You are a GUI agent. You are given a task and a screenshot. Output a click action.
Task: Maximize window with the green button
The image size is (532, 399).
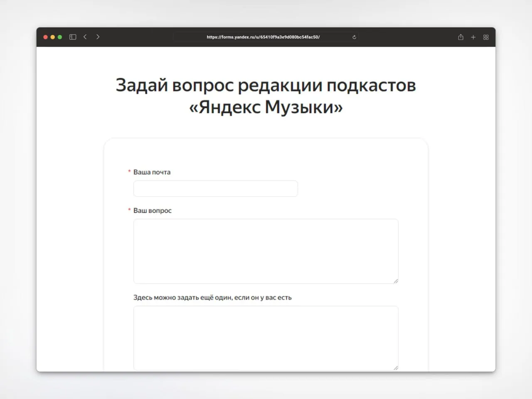[x=60, y=37]
